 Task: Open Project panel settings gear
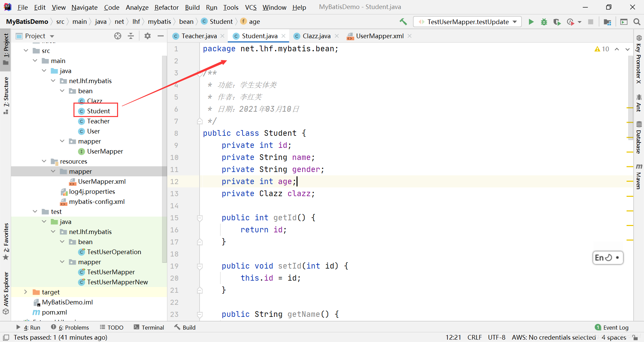pos(147,36)
